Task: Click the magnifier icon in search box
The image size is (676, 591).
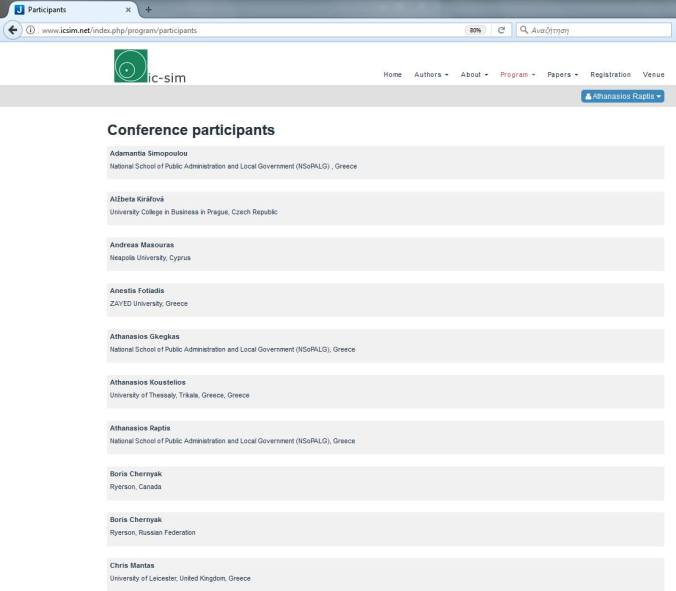Action: click(x=524, y=30)
